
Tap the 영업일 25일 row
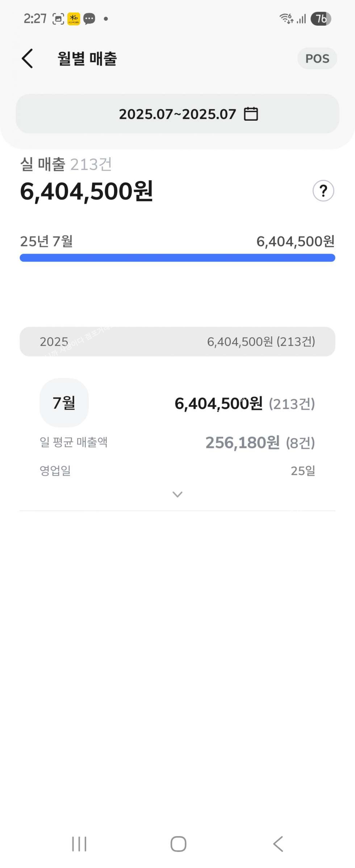[x=177, y=471]
